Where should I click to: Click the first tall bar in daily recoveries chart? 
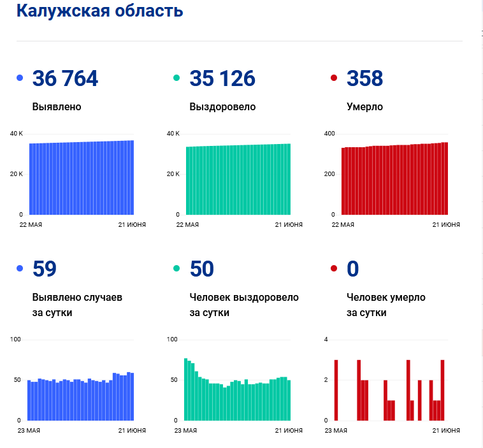pos(186,389)
